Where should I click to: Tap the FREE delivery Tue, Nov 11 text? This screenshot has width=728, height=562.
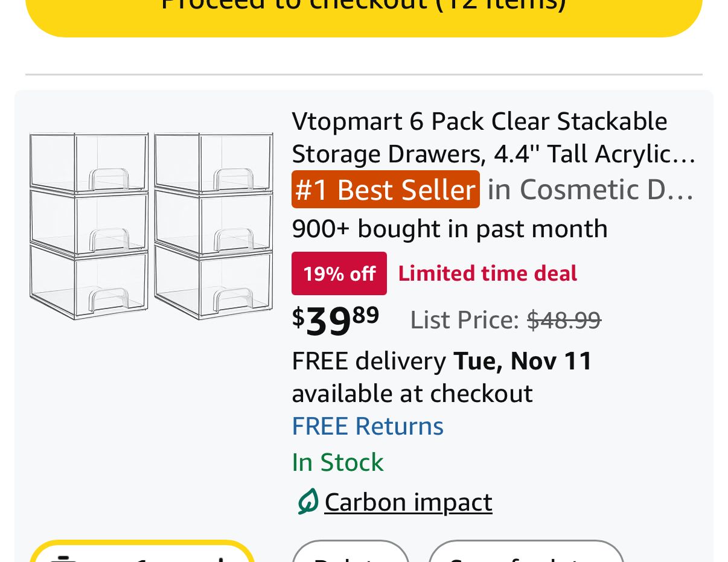coord(441,361)
